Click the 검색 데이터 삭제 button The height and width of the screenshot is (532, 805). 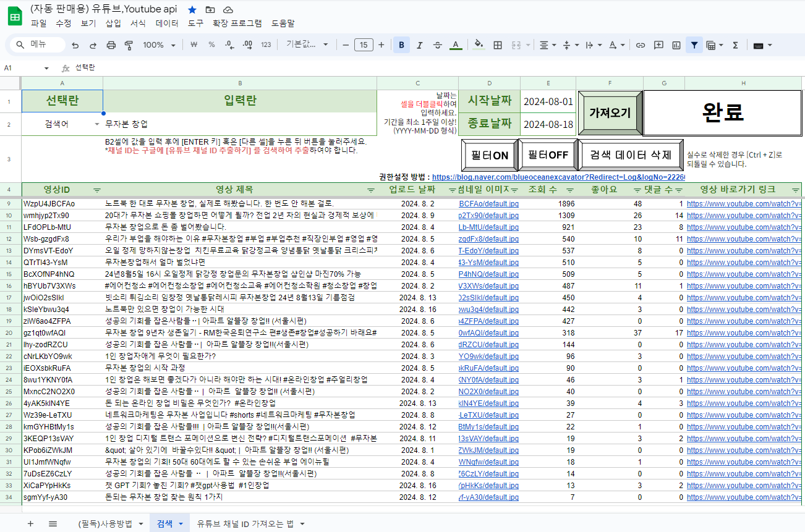630,155
